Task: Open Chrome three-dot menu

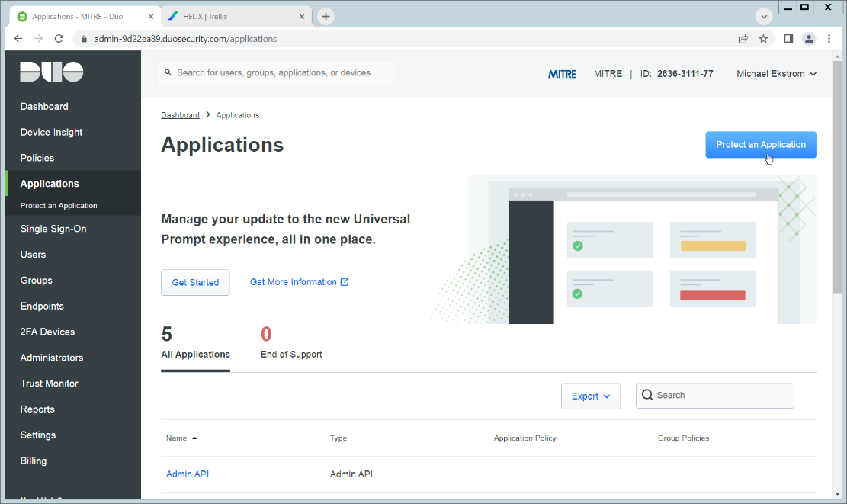Action: (x=829, y=39)
